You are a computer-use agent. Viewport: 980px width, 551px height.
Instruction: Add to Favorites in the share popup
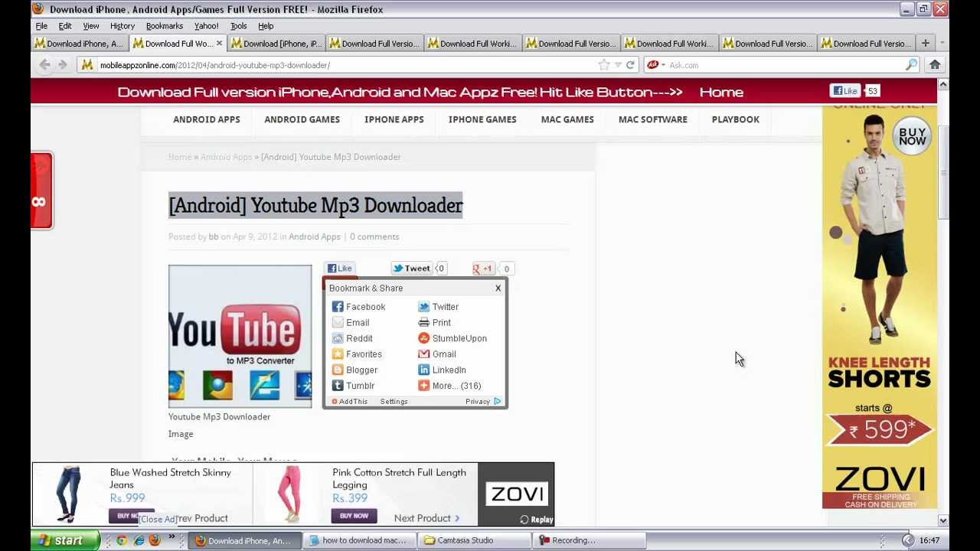(357, 354)
